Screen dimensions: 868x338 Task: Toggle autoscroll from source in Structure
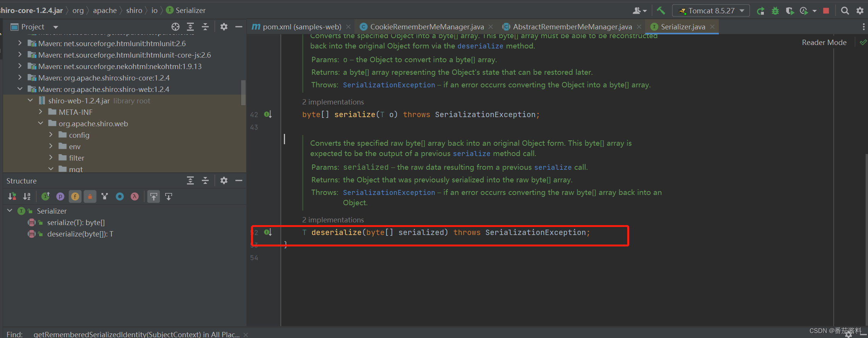click(168, 196)
